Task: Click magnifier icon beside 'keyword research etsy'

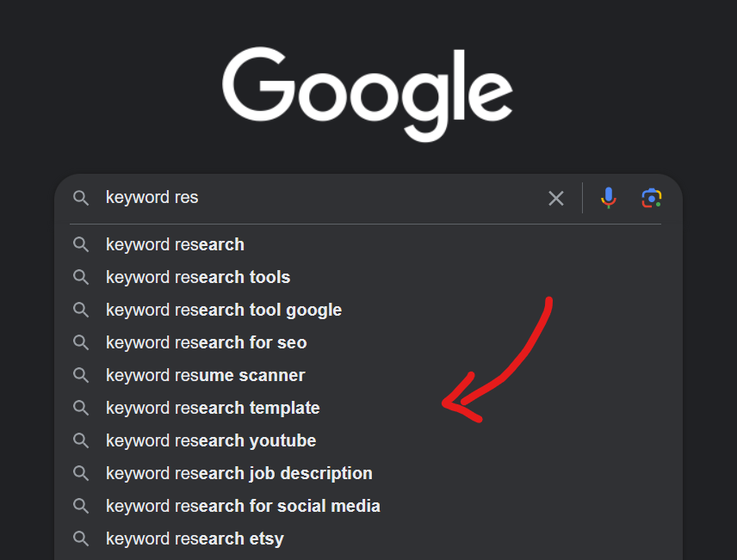Action: pos(81,538)
